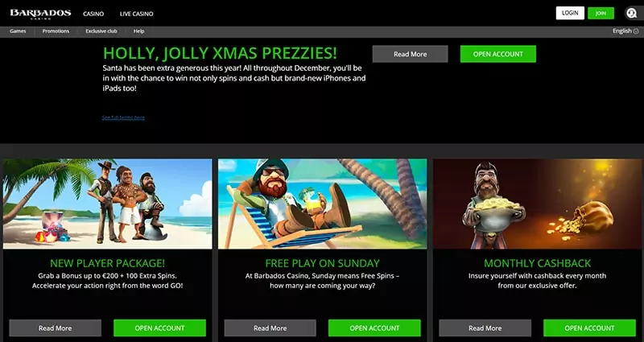Open account under Free Play on Sunday
The height and width of the screenshot is (342, 644).
point(374,328)
